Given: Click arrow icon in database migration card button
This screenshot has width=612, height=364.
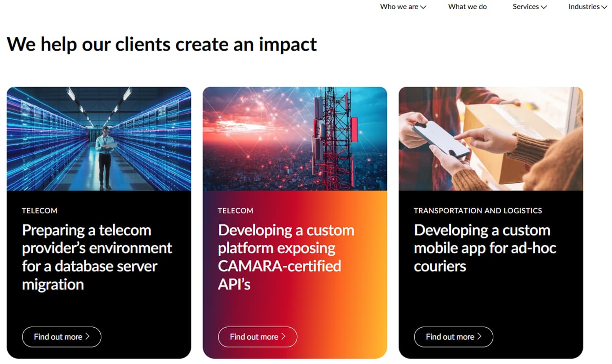Looking at the screenshot, I should [87, 336].
